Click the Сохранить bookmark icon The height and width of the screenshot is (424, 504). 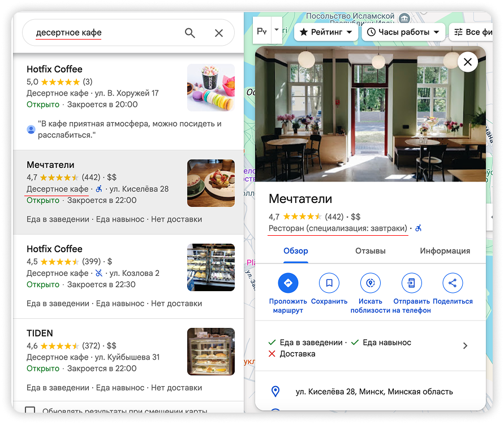[329, 283]
